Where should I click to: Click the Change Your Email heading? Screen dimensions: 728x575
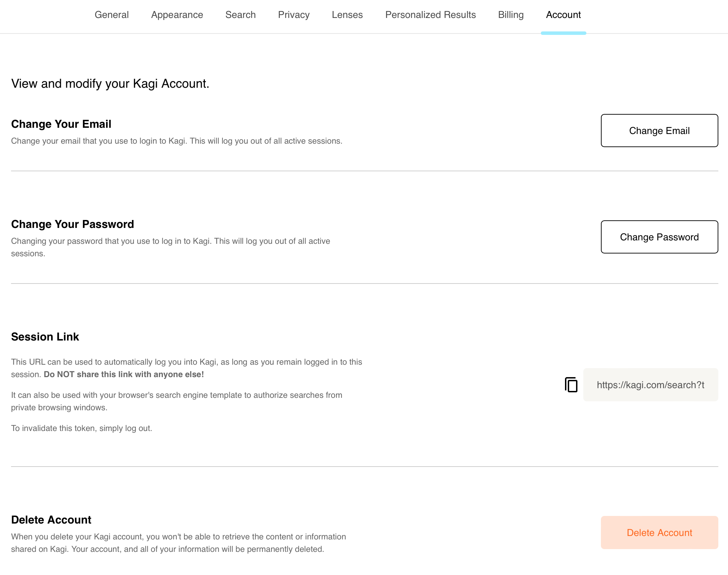point(61,124)
